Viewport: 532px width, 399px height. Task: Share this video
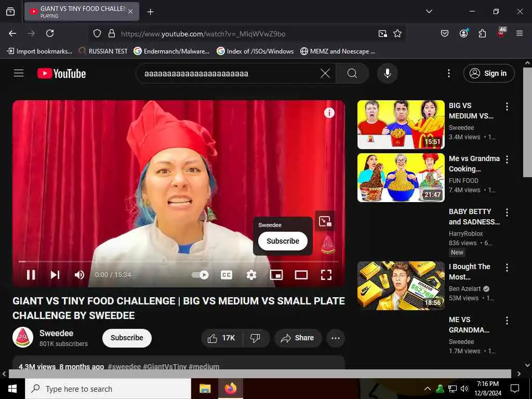[x=298, y=338]
